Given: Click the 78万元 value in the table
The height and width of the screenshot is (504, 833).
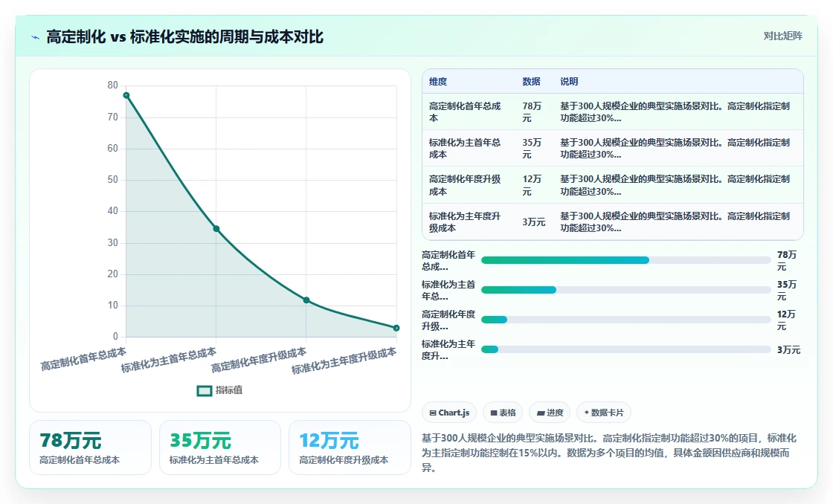Looking at the screenshot, I should click(532, 112).
